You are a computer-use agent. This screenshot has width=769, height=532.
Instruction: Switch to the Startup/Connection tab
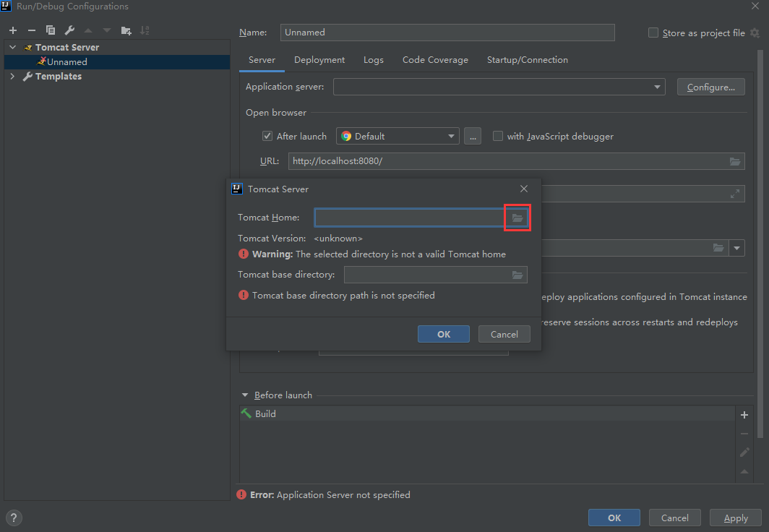coord(527,60)
